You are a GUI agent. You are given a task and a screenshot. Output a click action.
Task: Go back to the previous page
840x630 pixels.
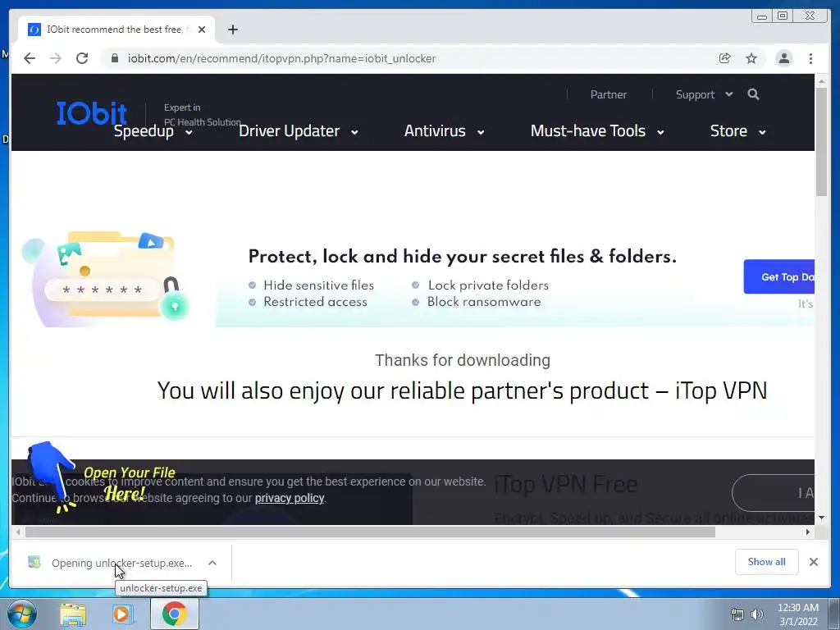[x=30, y=58]
